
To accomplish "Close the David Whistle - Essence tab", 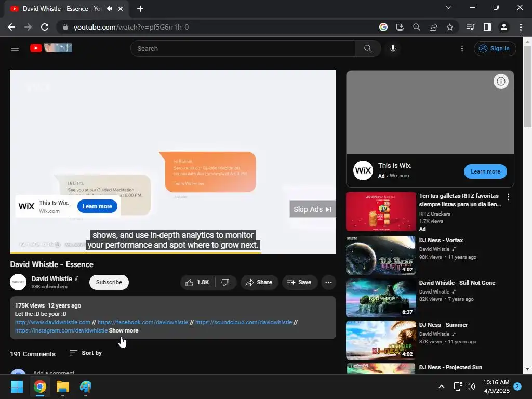I will (121, 9).
